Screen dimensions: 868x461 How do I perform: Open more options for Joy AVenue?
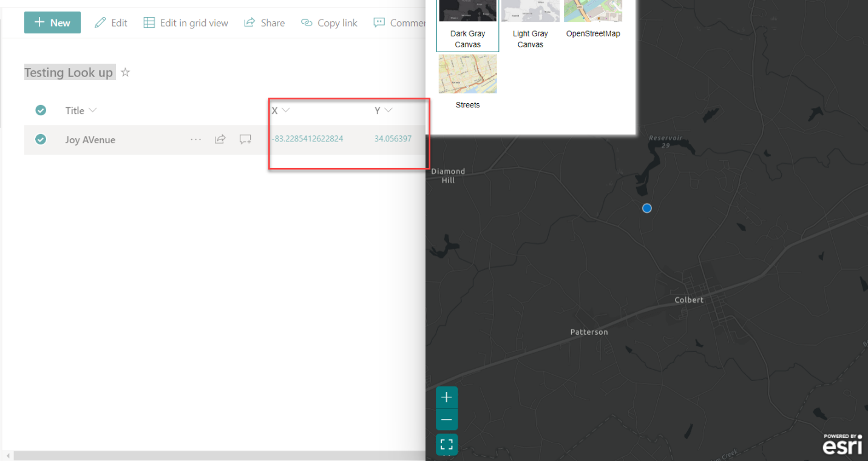(195, 139)
